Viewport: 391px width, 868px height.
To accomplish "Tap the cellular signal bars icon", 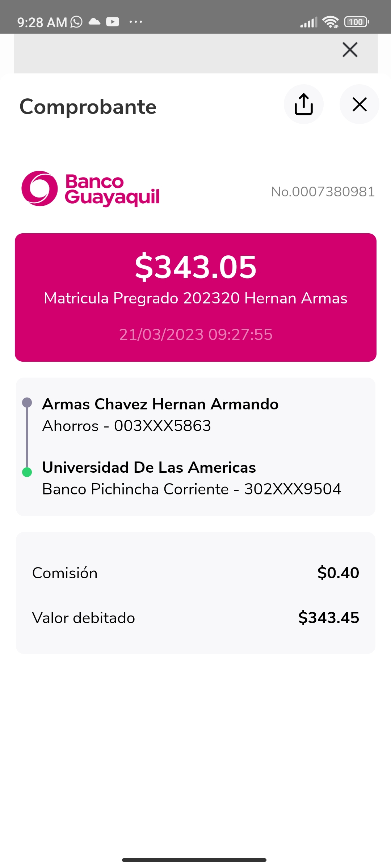I will [308, 22].
